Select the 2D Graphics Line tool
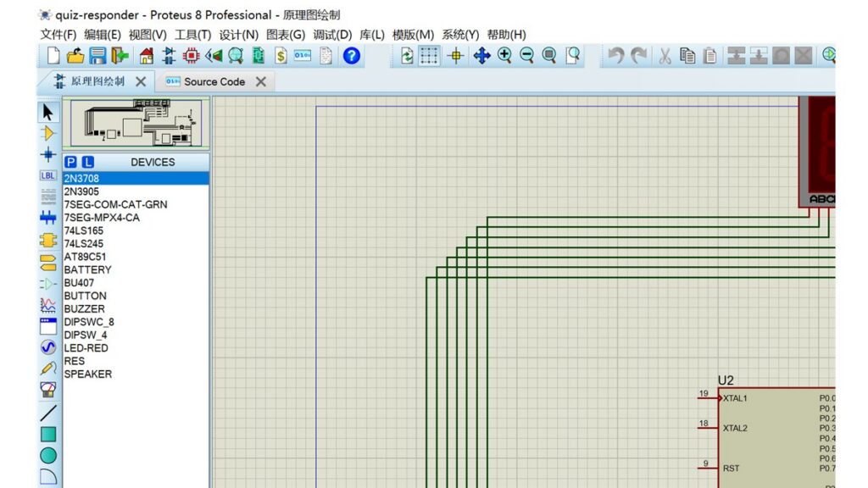This screenshot has height=488, width=868. [48, 413]
